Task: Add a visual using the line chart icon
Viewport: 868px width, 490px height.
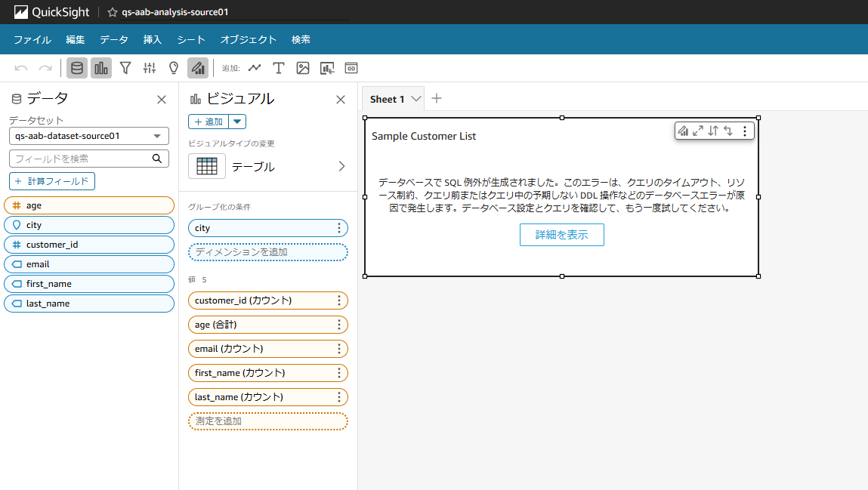Action: click(255, 67)
